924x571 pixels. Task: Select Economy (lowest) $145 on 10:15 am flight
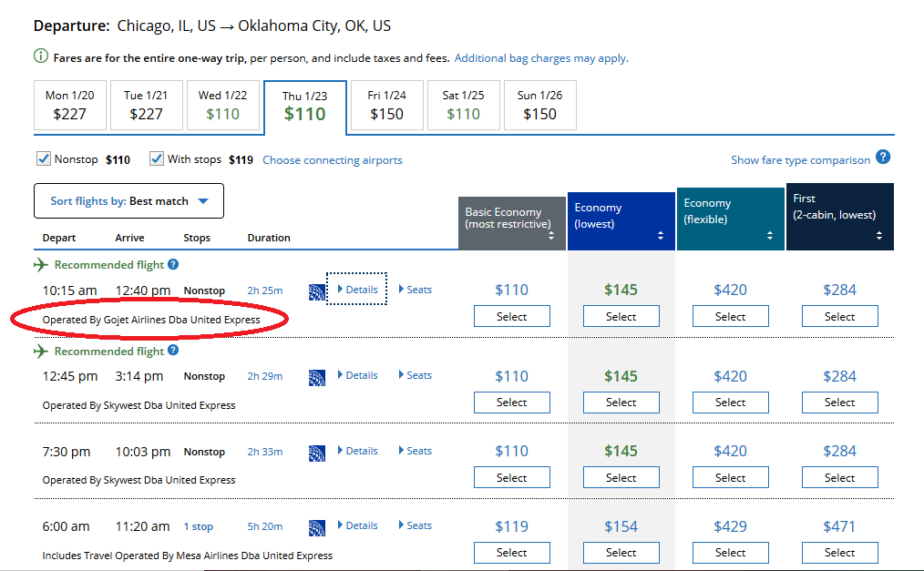pyautogui.click(x=621, y=316)
